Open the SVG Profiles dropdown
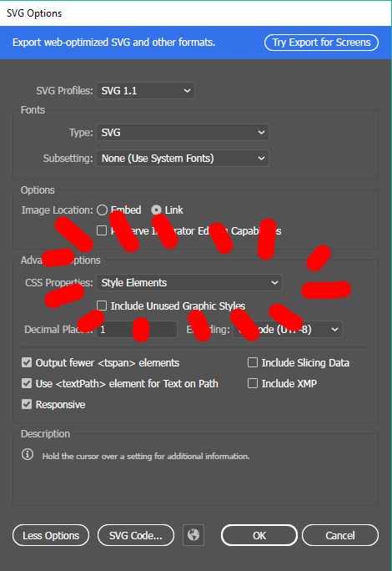 click(x=145, y=91)
